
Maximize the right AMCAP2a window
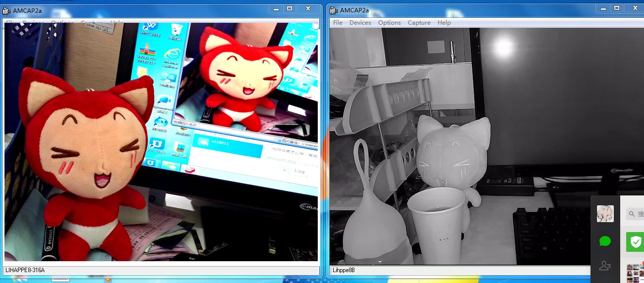click(x=617, y=8)
